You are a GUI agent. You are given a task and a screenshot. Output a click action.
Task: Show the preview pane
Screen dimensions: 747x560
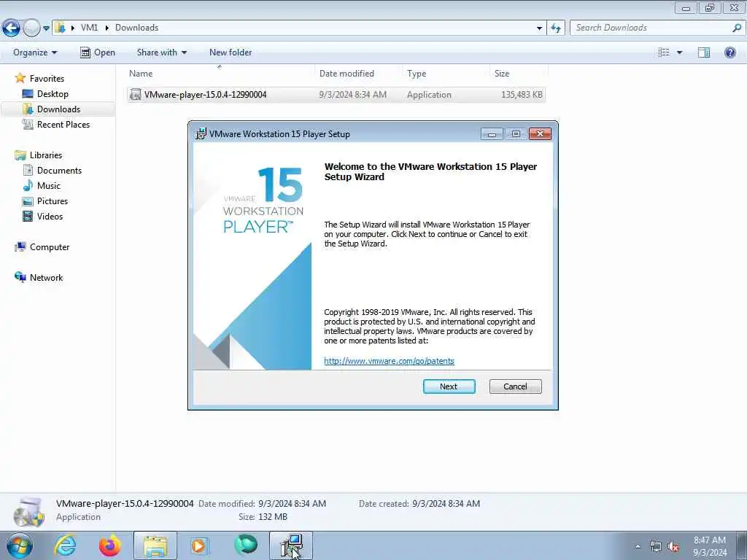(704, 52)
